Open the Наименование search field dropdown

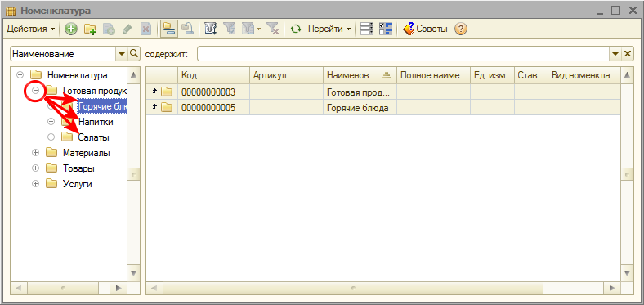[x=122, y=54]
